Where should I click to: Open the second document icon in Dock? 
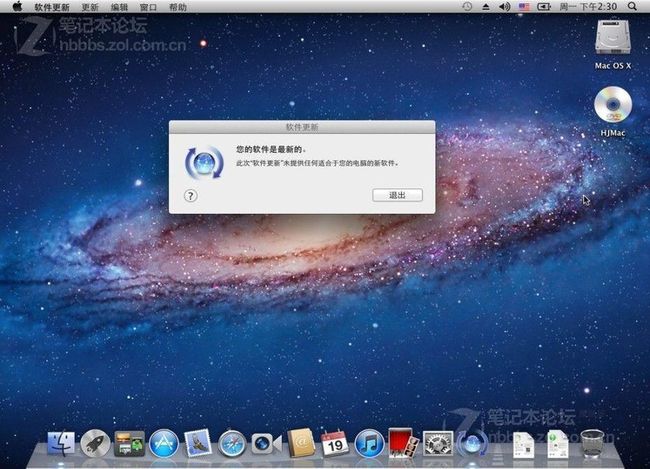(558, 445)
